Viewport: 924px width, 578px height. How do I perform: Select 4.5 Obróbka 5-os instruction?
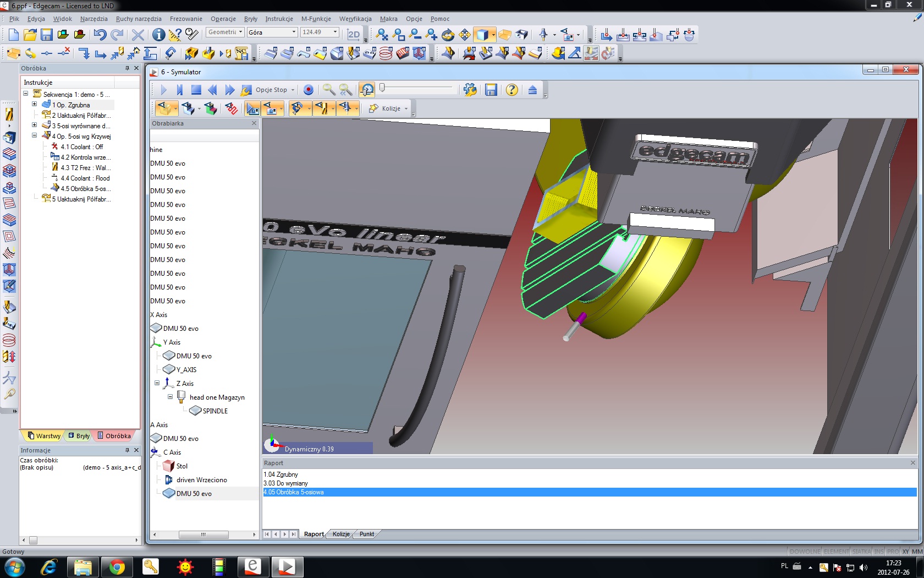tap(85, 189)
